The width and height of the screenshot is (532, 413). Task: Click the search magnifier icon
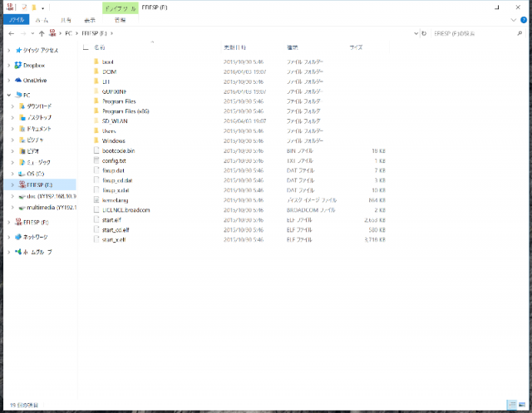[520, 33]
